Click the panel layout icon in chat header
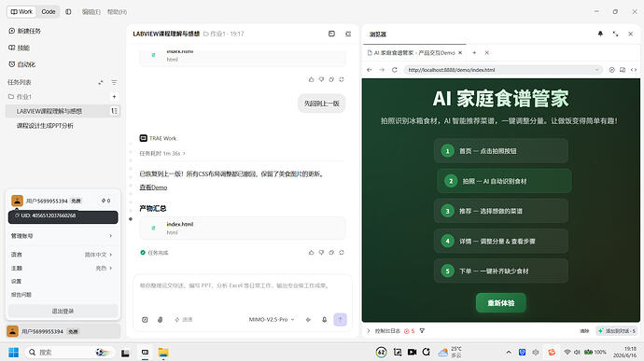The image size is (644, 361). click(331, 34)
